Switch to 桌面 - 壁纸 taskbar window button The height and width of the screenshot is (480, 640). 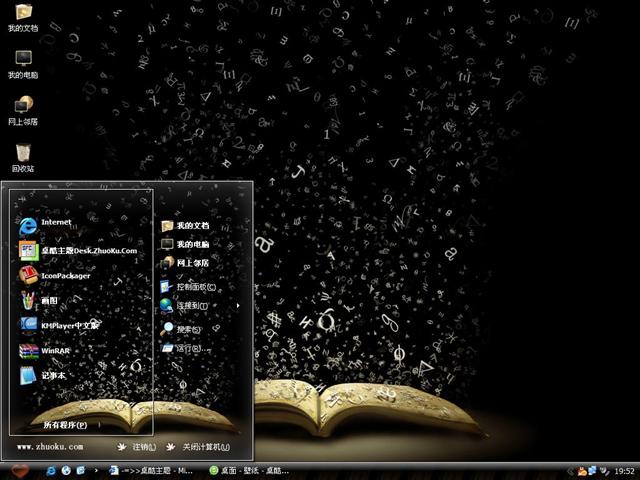(249, 471)
